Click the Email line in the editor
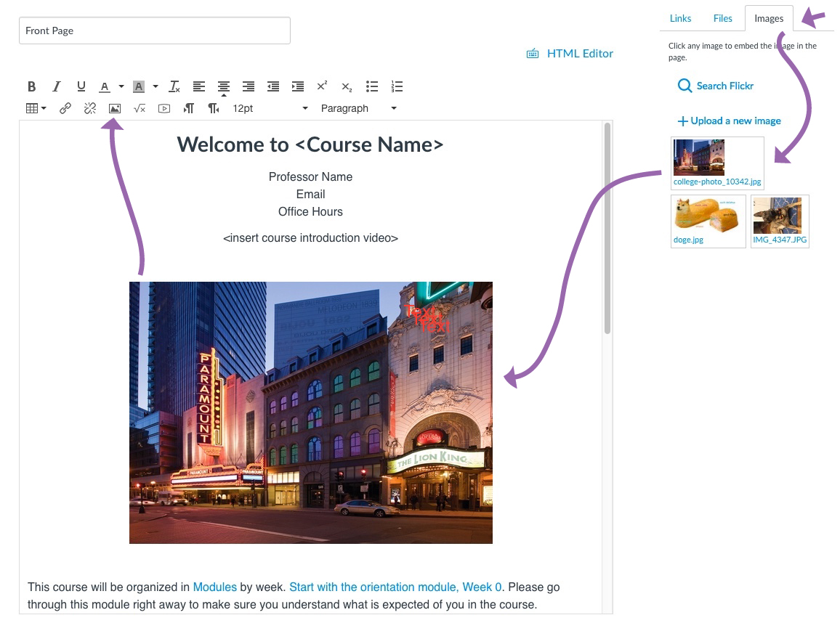Viewport: 840px width, 623px height. 311,195
